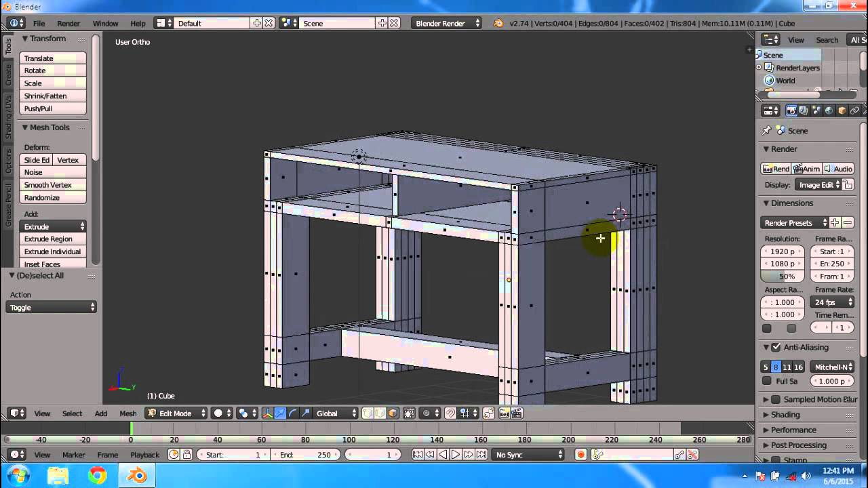Screen dimensions: 868x488
Task: Toggle the timeline range lock icon
Action: pyautogui.click(x=186, y=455)
